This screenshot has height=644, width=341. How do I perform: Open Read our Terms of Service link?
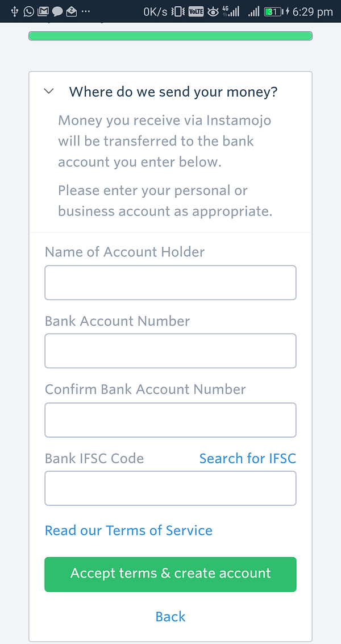pyautogui.click(x=128, y=531)
